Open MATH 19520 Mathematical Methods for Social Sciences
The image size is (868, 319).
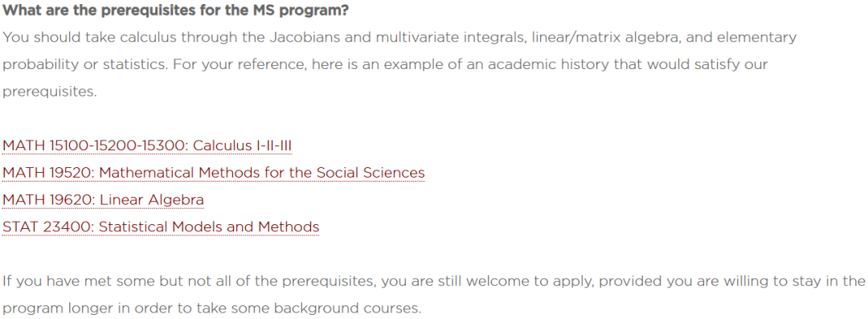pos(214,173)
